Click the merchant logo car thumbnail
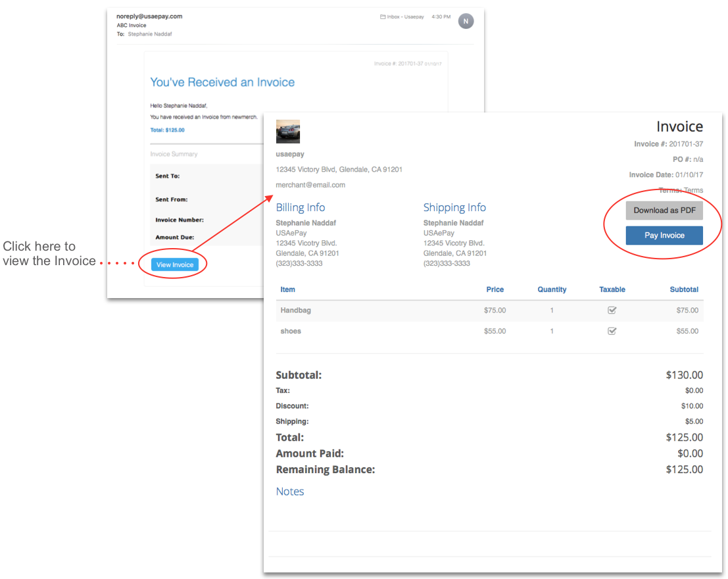Viewport: 728px width, 579px height. point(288,132)
